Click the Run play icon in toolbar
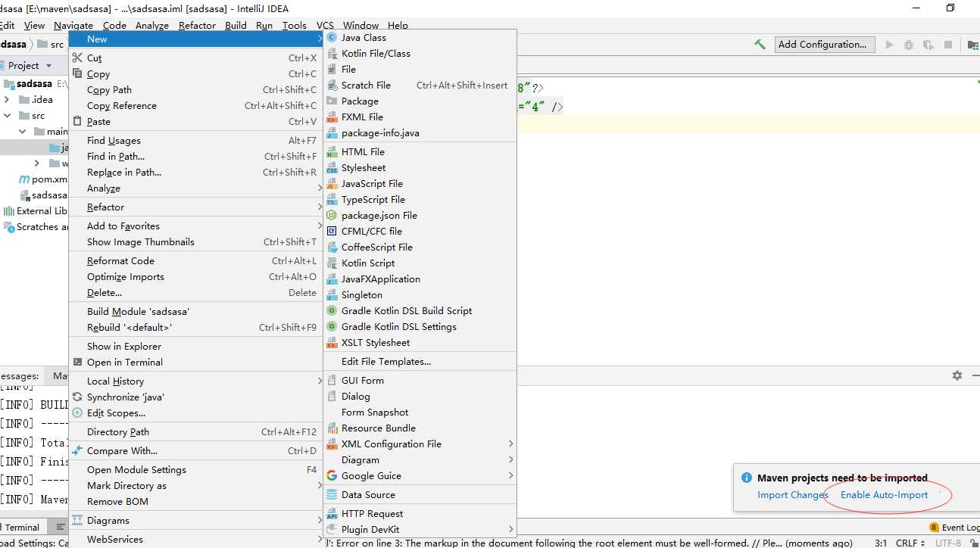This screenshot has height=548, width=980. (889, 45)
